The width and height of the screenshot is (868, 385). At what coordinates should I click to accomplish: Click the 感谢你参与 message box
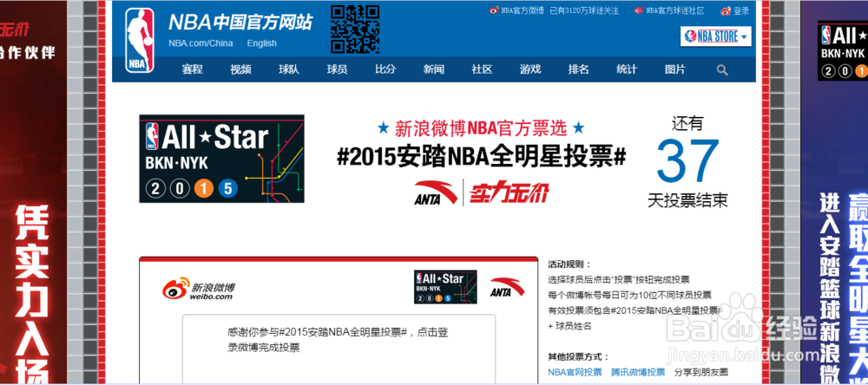[339, 349]
